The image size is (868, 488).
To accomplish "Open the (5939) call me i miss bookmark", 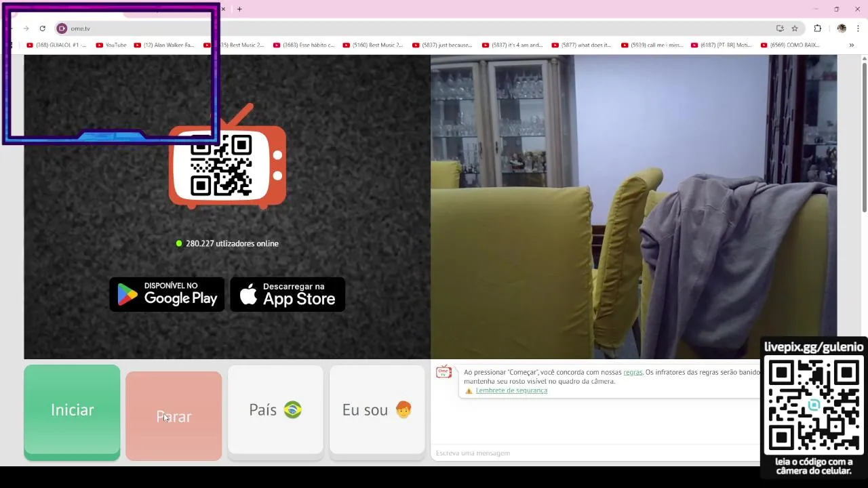I will (x=652, y=45).
